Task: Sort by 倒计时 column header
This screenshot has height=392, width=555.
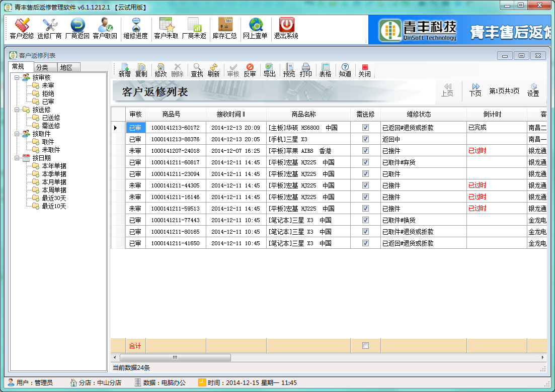Action: 497,114
